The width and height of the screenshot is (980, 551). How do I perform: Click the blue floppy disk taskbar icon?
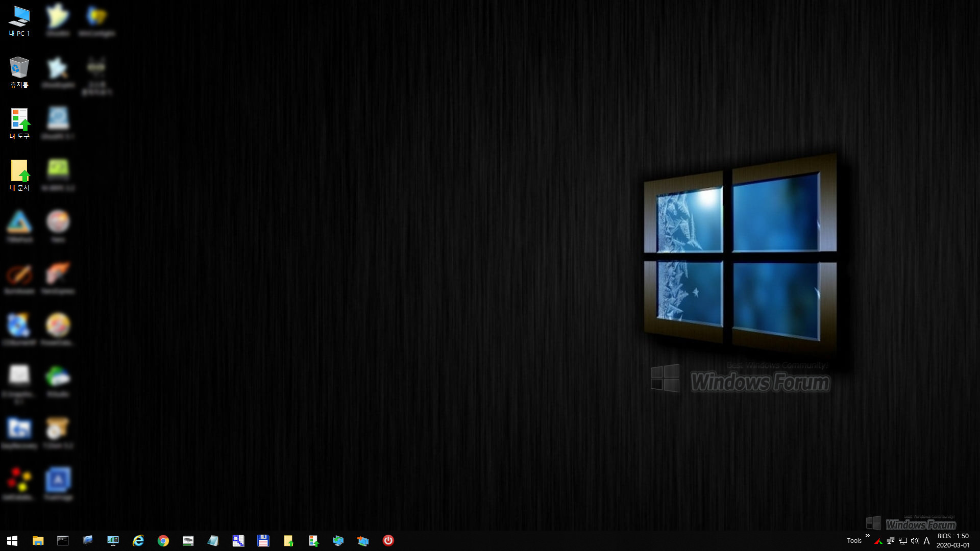click(263, 540)
